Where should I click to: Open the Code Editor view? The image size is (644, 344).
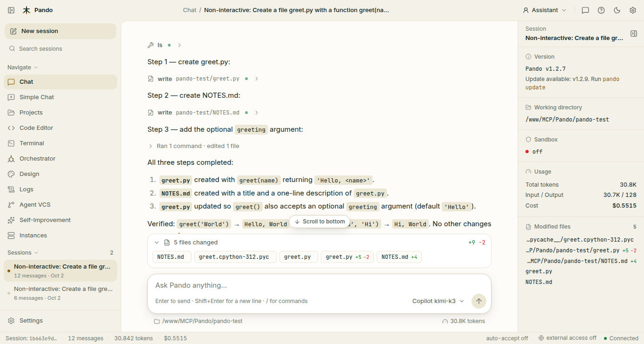coord(60,128)
